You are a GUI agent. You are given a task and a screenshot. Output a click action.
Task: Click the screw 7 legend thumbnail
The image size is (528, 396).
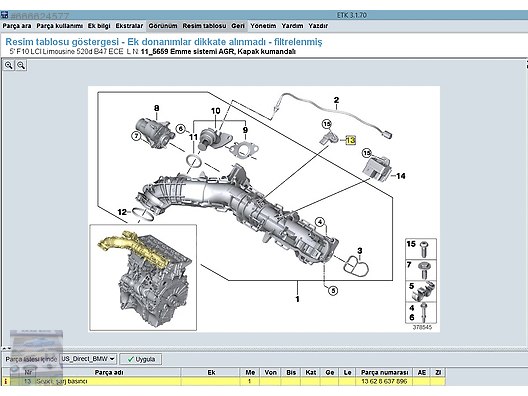(421, 270)
